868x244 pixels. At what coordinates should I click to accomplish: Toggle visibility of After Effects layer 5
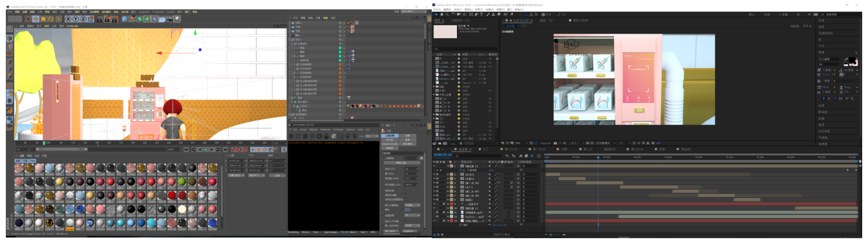(x=434, y=187)
